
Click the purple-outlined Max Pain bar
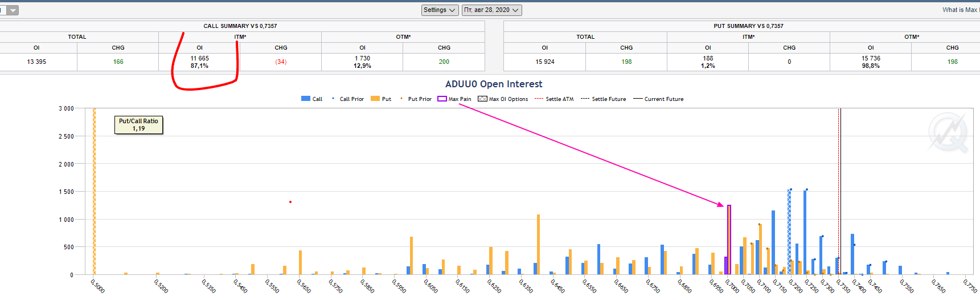(729, 240)
